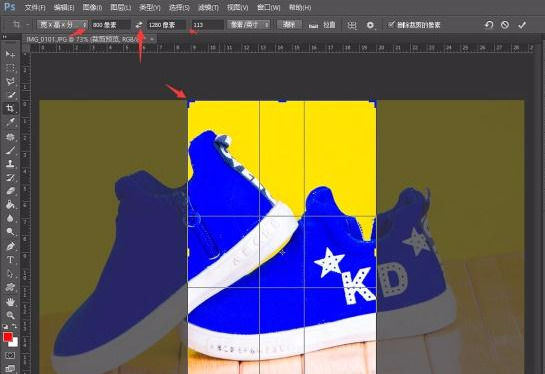The image size is (545, 374).
Task: Reset the crop box with the undo arrow
Action: point(489,25)
